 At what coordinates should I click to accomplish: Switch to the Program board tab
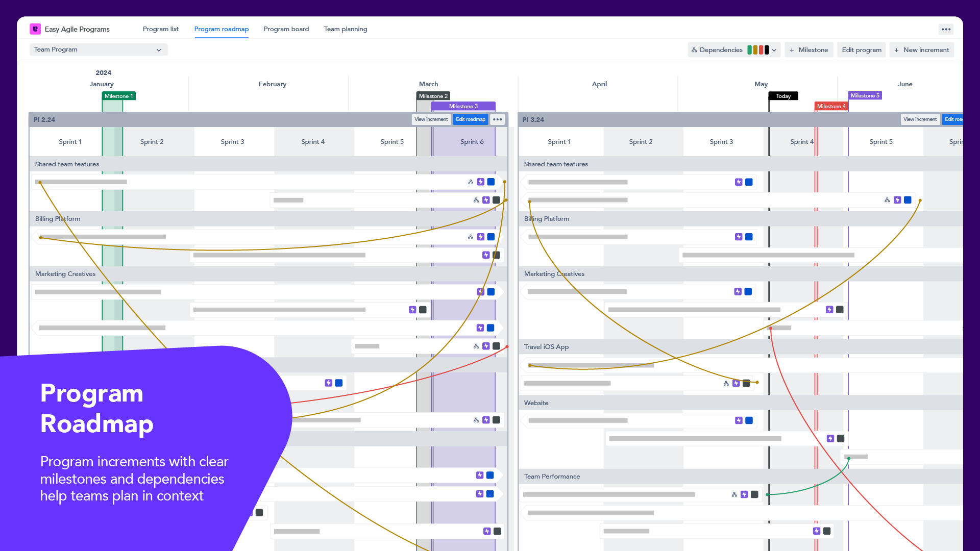click(x=286, y=29)
